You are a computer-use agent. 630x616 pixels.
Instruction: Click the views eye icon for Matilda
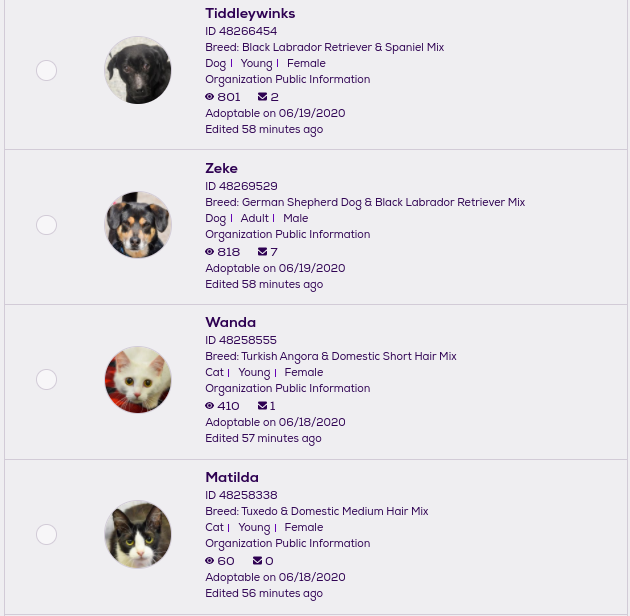pos(210,561)
